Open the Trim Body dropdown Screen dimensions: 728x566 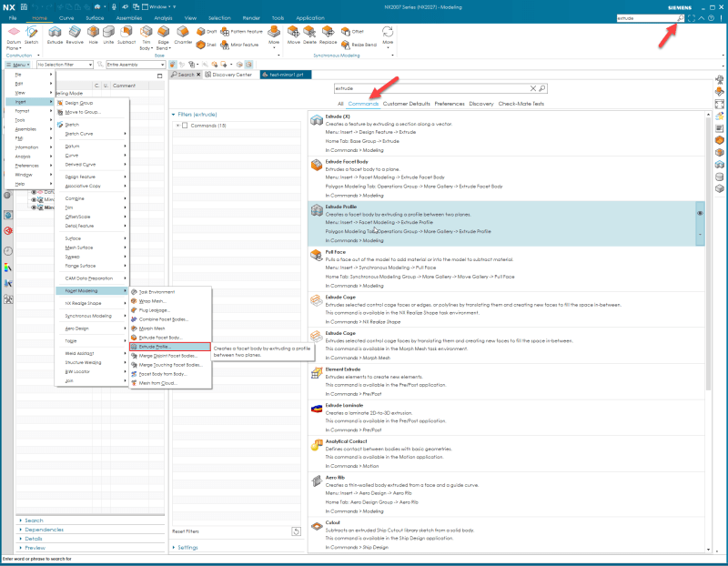146,45
